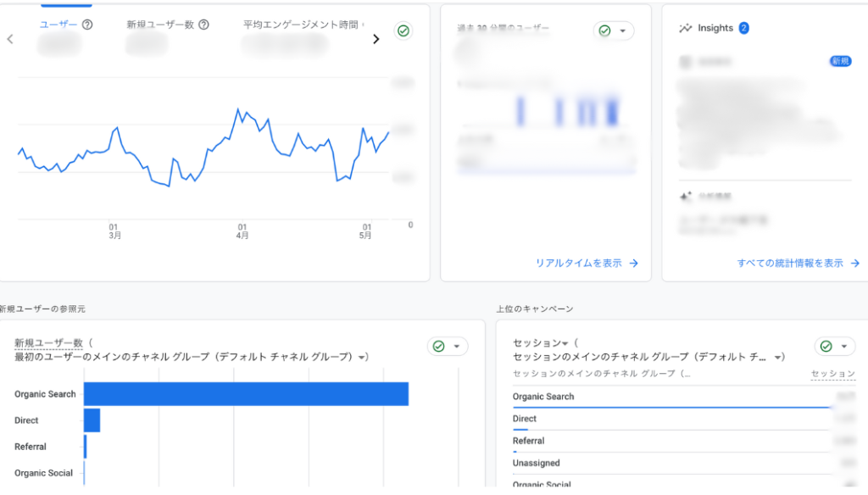
Task: Click Organic Search bar in chart
Action: 246,393
